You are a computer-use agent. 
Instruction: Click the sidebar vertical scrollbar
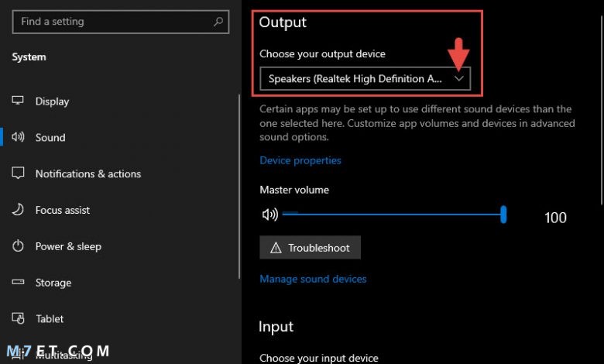coord(239,187)
